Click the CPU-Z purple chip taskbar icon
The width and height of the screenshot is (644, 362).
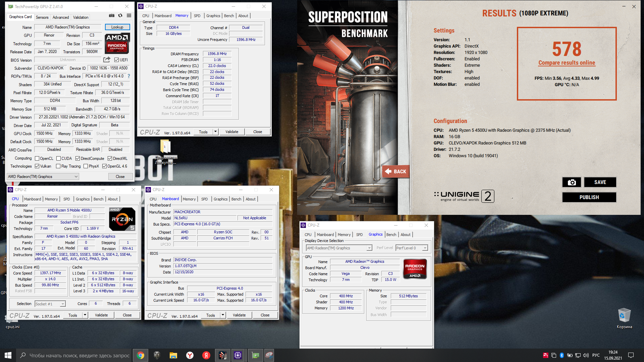pos(238,355)
